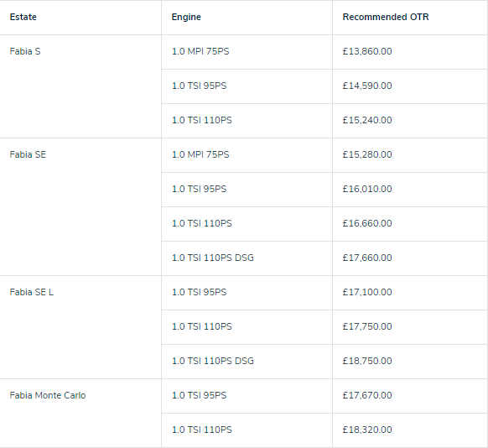Select the Fabia Monte Carlo row label
488x448 pixels.
pyautogui.click(x=48, y=395)
